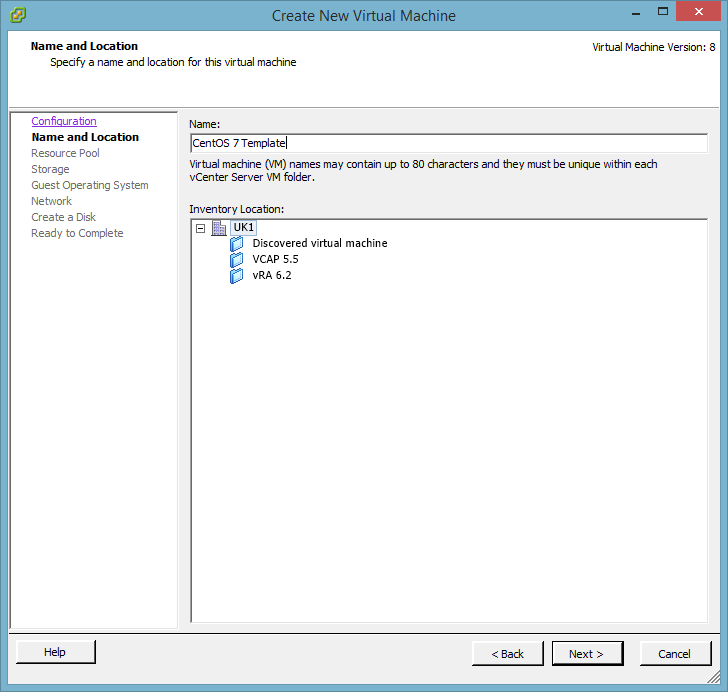Select the UK1 label in the inventory tree
This screenshot has height=692, width=728.
(x=244, y=227)
